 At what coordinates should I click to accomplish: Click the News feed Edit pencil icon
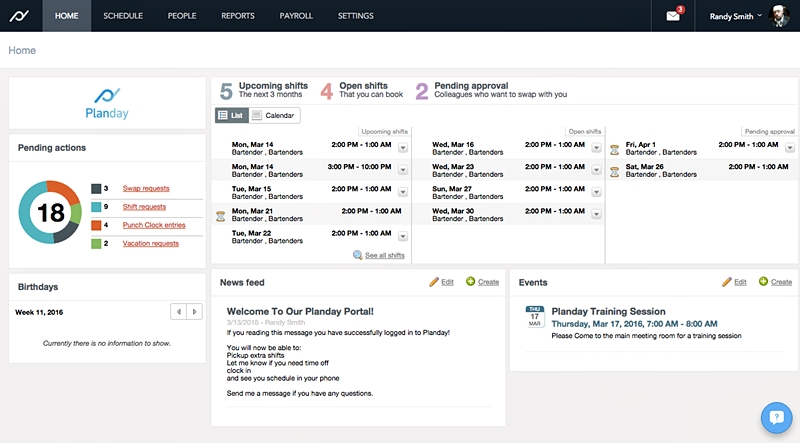(x=434, y=282)
